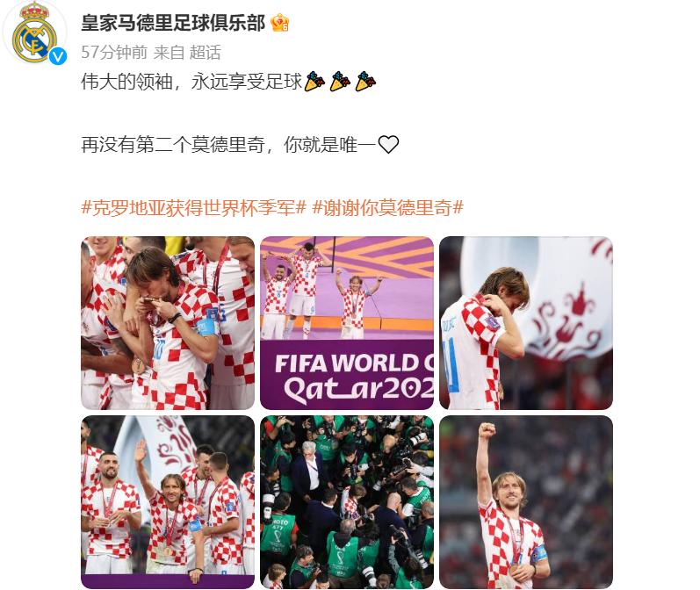
Task: Click the blue verified V badge
Action: 58,56
